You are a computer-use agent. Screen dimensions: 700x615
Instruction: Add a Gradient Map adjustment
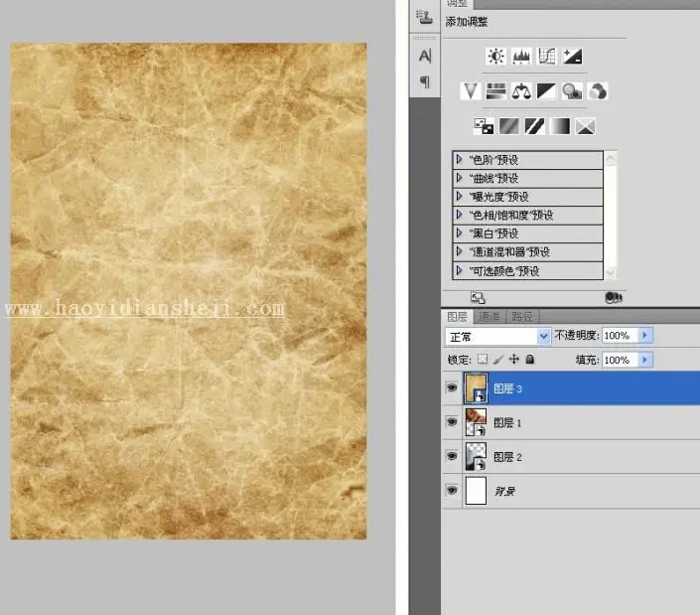pos(560,126)
